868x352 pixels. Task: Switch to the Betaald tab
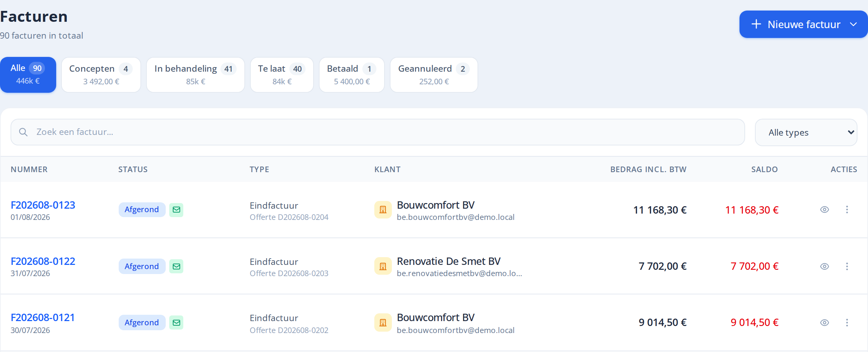352,75
